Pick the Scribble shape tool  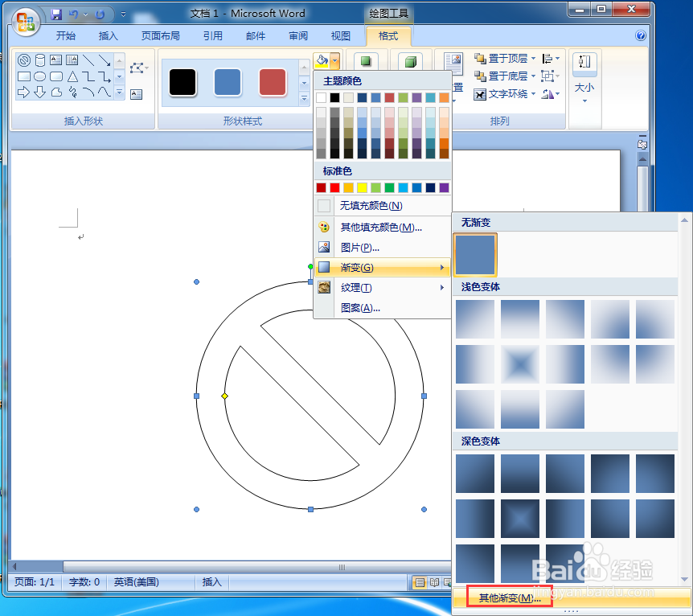pos(72,92)
